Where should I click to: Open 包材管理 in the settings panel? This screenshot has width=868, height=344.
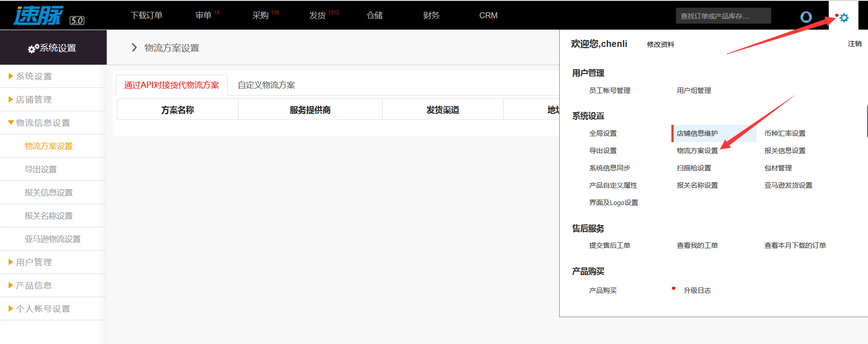(x=778, y=168)
